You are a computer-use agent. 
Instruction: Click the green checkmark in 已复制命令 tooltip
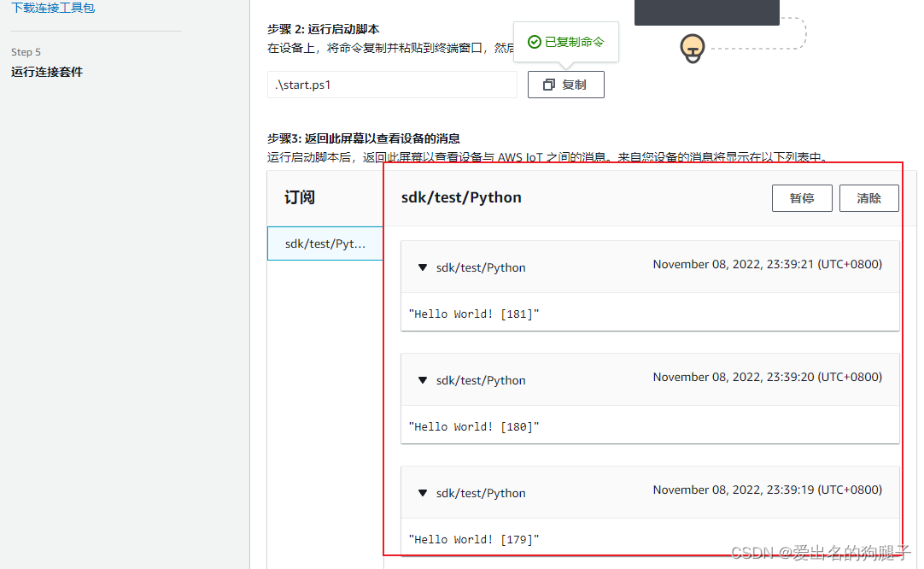point(535,40)
